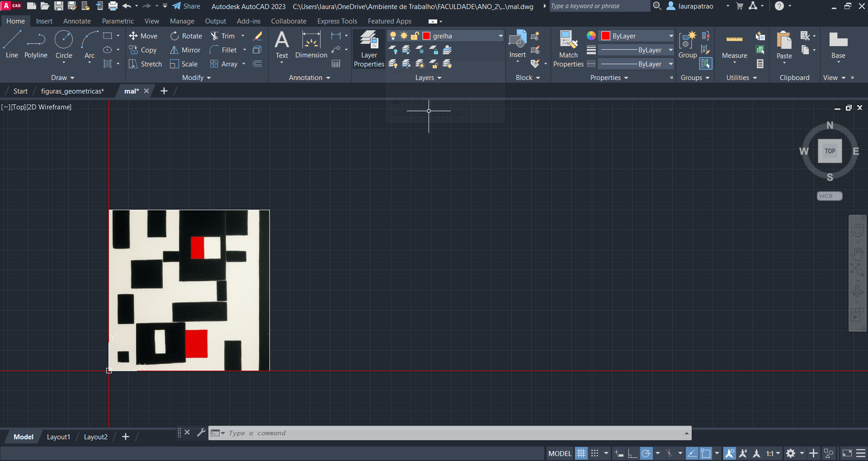
Task: Click the Copy tool
Action: click(142, 50)
